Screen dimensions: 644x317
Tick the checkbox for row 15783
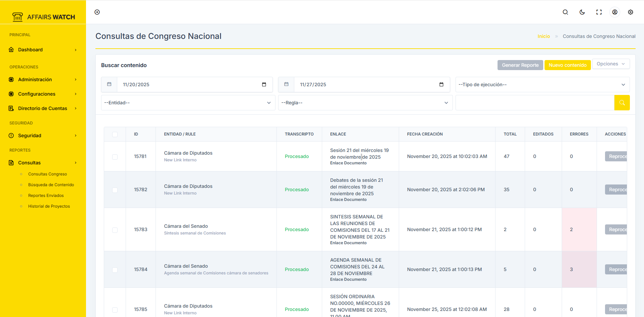(115, 230)
